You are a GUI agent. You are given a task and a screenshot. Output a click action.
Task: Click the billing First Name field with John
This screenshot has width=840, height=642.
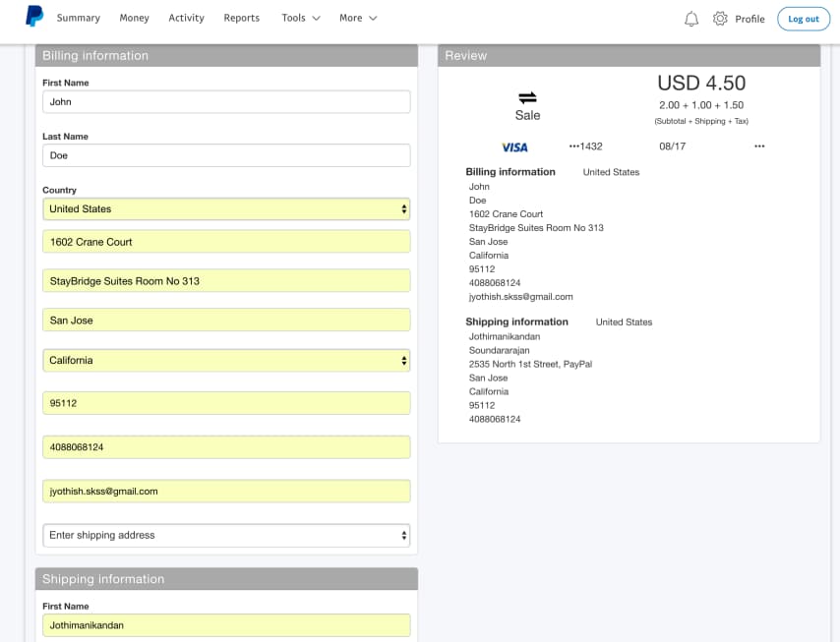point(226,102)
